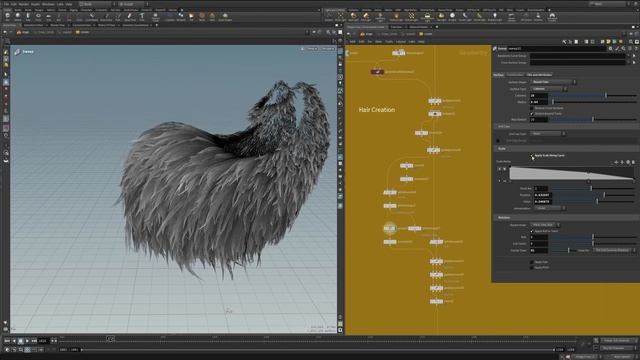Click the red node near network top
The image size is (640, 360).
click(x=377, y=72)
